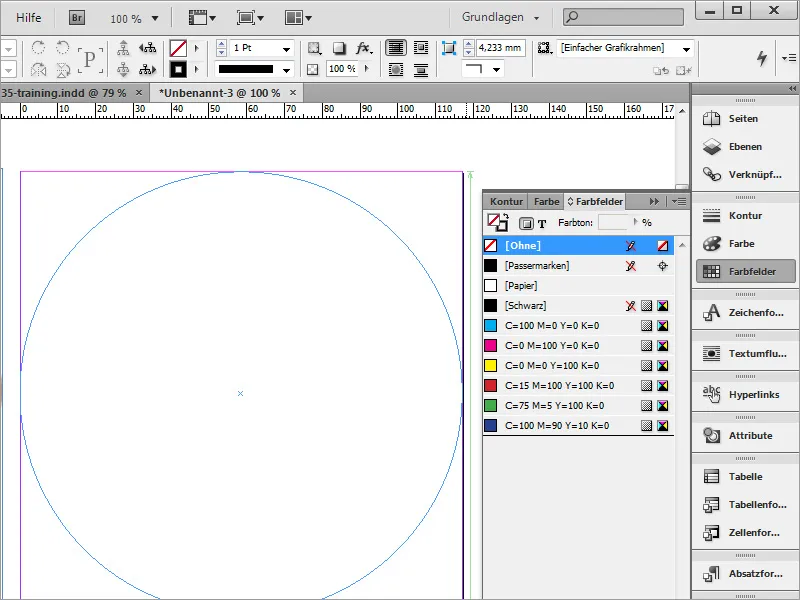This screenshot has width=800, height=600.
Task: Open the Tabelle panel
Action: pos(745,477)
